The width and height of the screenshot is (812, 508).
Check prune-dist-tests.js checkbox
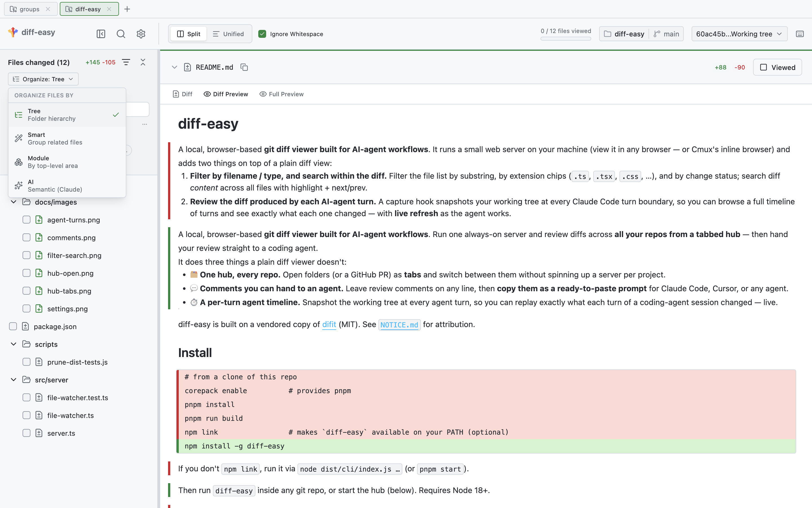(27, 362)
